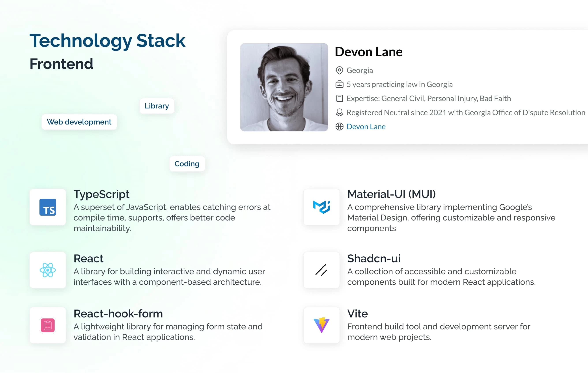Click the Technology Stack title
Screen dimensions: 588x373
(x=107, y=41)
